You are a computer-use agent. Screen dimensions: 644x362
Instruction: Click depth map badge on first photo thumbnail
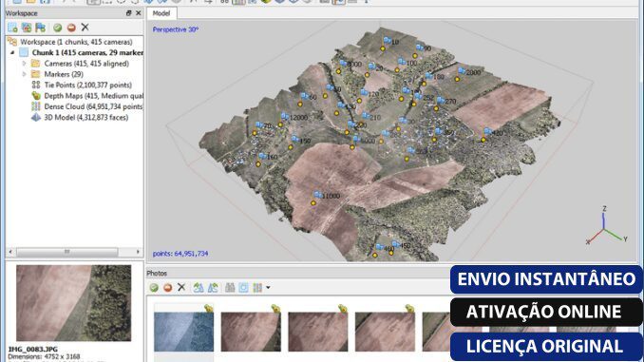coord(208,308)
